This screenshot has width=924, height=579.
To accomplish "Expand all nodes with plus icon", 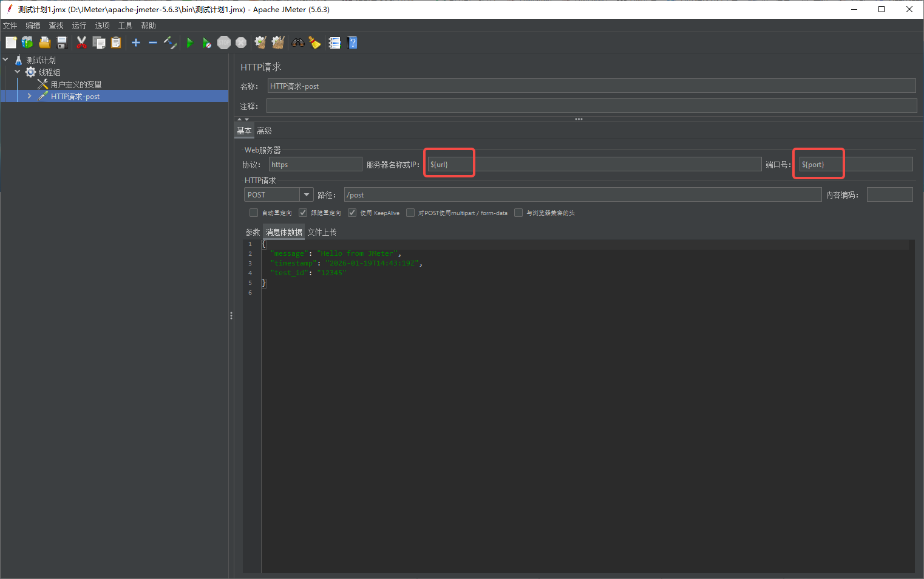I will [136, 43].
